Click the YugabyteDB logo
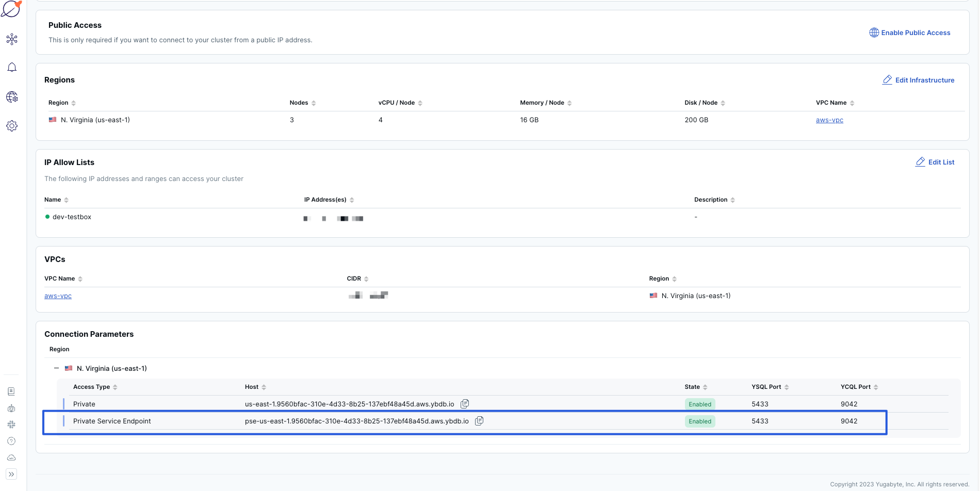The image size is (980, 491). 11,9
